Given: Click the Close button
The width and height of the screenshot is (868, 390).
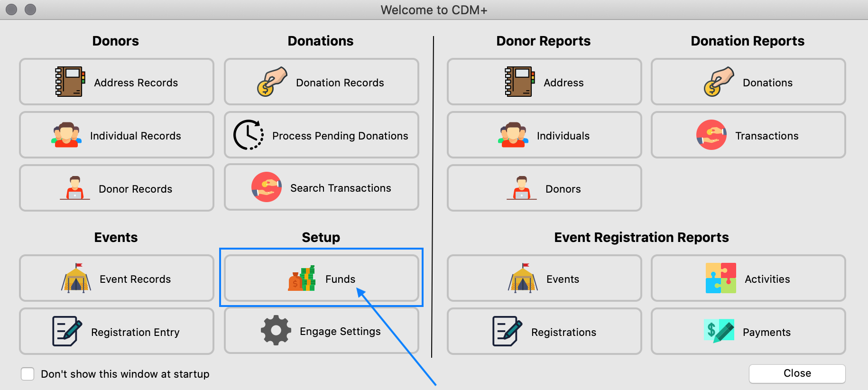Looking at the screenshot, I should pos(797,373).
